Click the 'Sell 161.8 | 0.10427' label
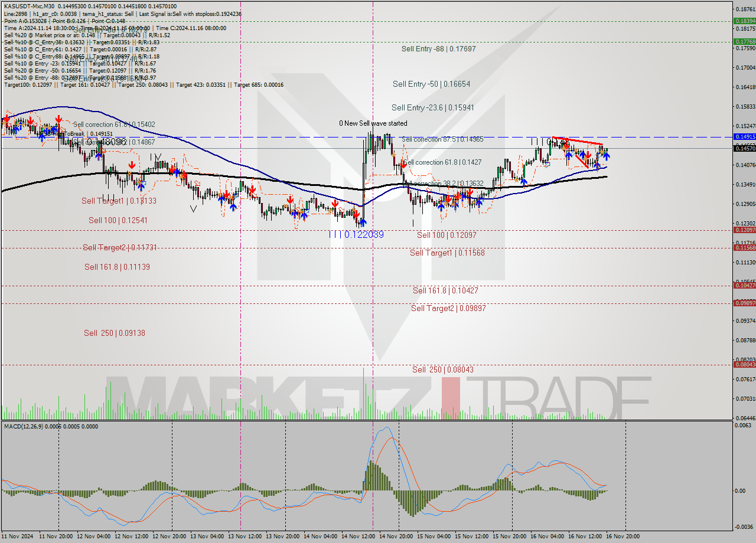756x543 pixels. 445,290
